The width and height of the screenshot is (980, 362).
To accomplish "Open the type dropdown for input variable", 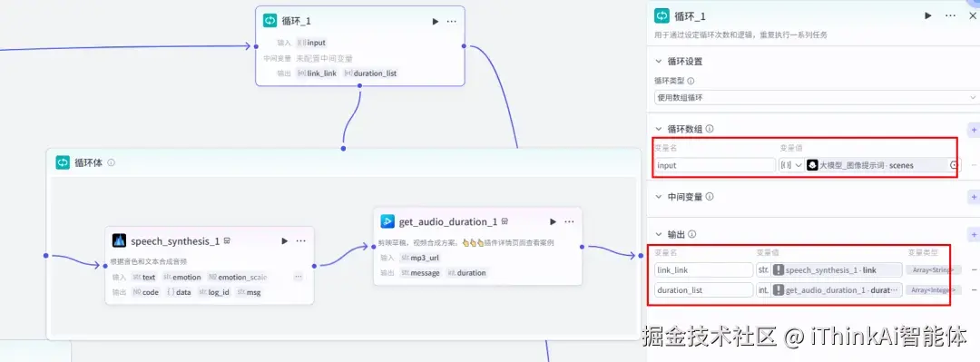I will pos(791,165).
